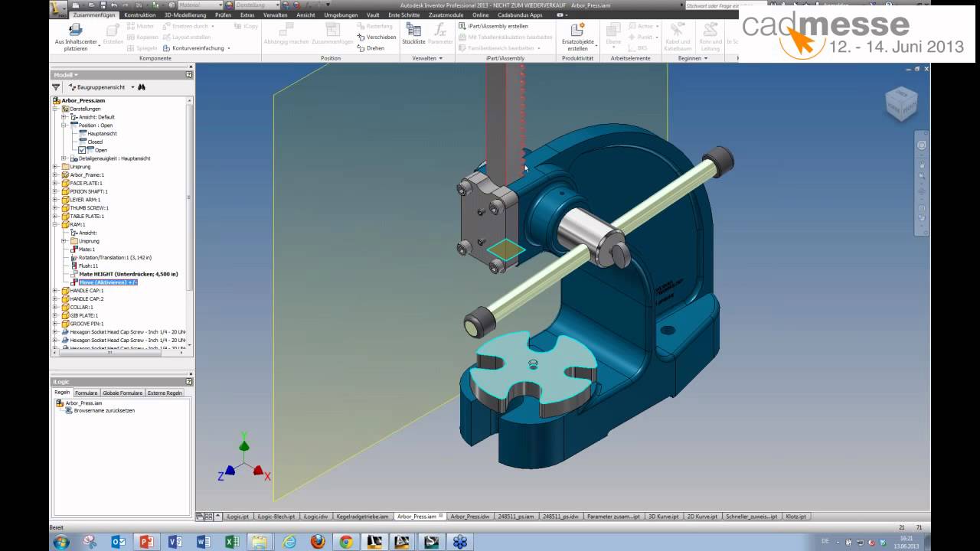Open Chrome from the taskbar
The image size is (980, 551).
click(x=345, y=542)
